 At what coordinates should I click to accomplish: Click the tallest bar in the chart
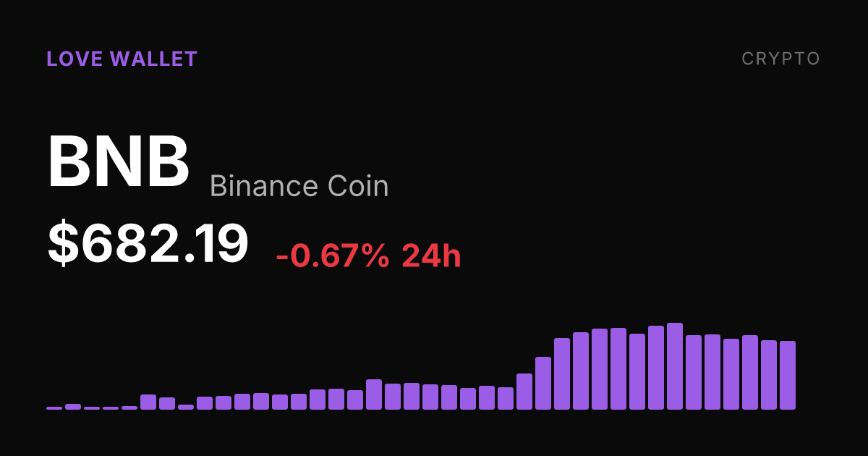tap(675, 366)
